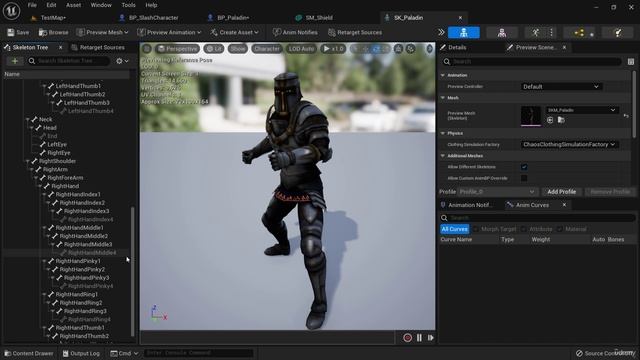Open the Content Drawer

click(x=29, y=353)
